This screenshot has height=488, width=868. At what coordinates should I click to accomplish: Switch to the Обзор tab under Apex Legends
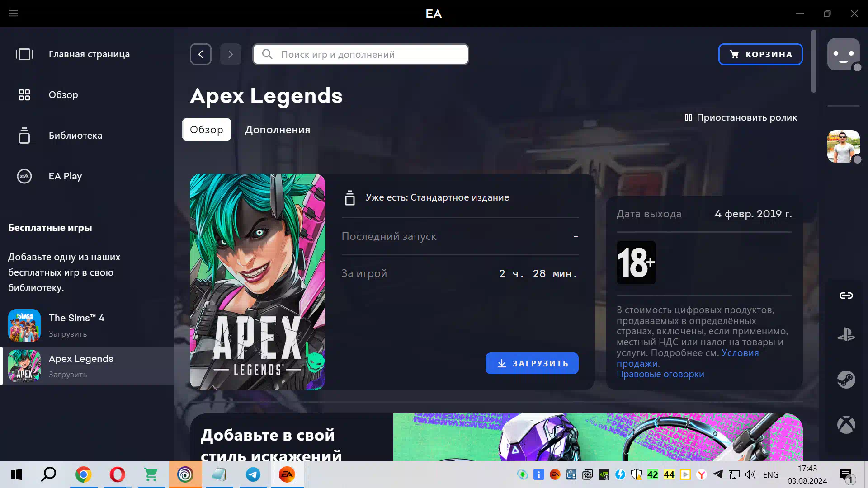(x=207, y=130)
